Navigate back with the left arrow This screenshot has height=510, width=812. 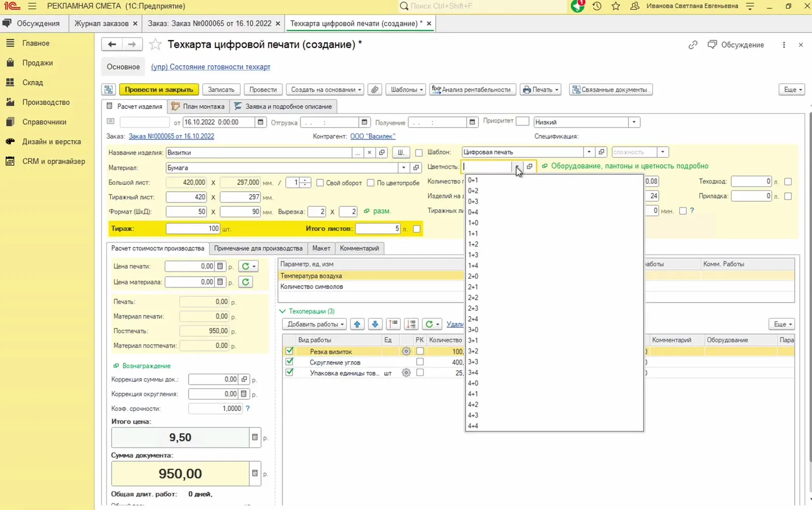(x=112, y=45)
